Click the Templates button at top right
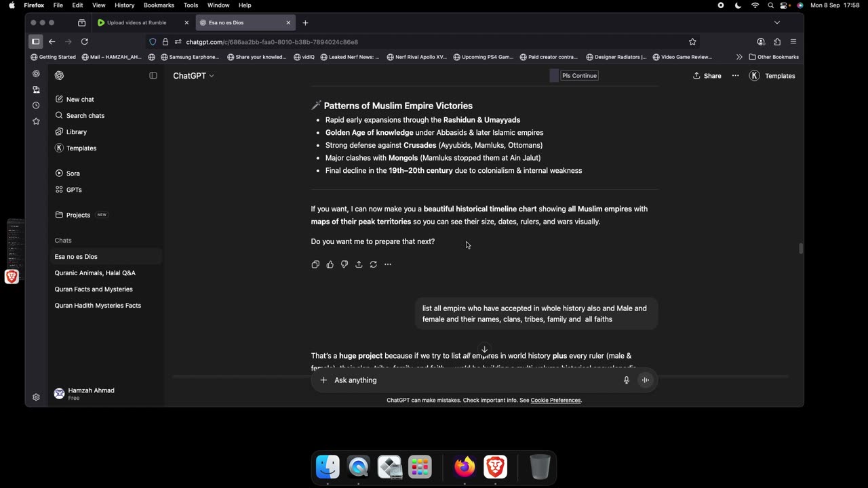The width and height of the screenshot is (868, 488). point(772,76)
